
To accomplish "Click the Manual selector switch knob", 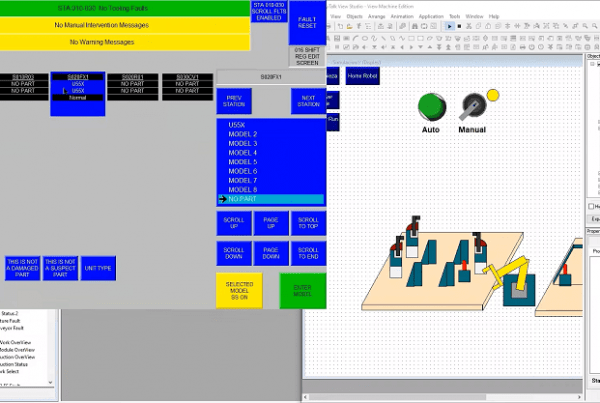I will pos(474,106).
